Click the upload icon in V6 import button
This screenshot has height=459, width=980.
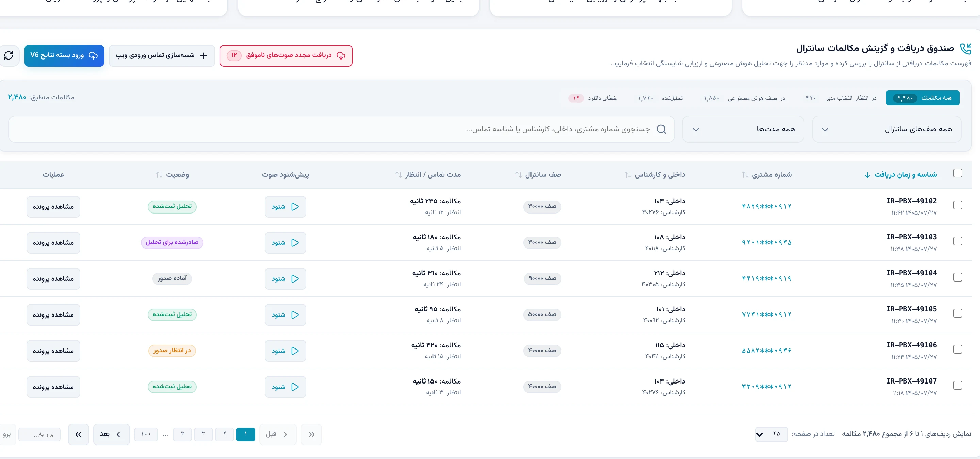pos(93,55)
